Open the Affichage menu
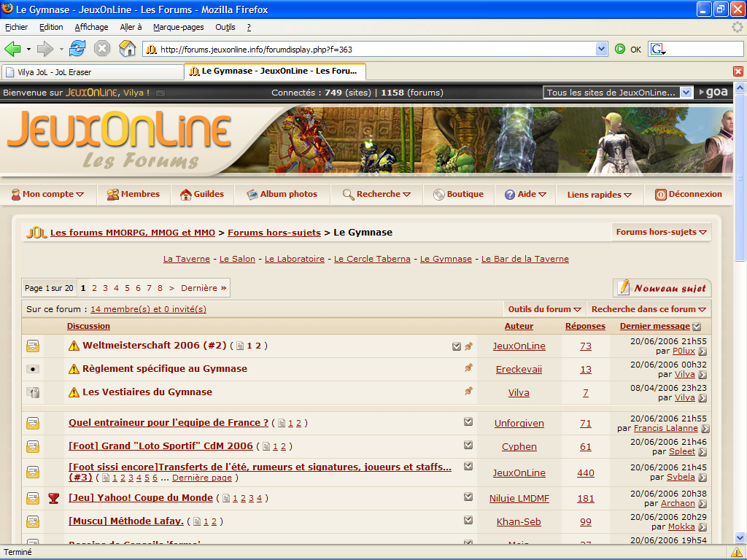Image resolution: width=747 pixels, height=560 pixels. (x=91, y=27)
